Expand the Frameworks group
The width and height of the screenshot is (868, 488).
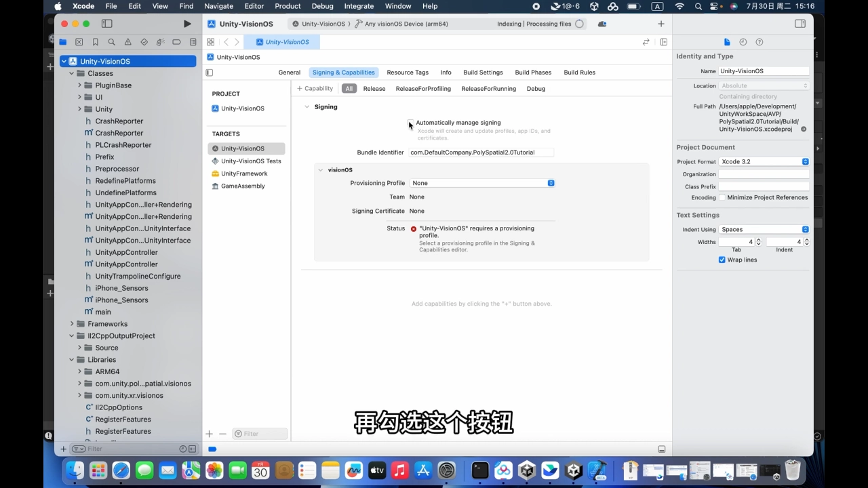click(72, 324)
